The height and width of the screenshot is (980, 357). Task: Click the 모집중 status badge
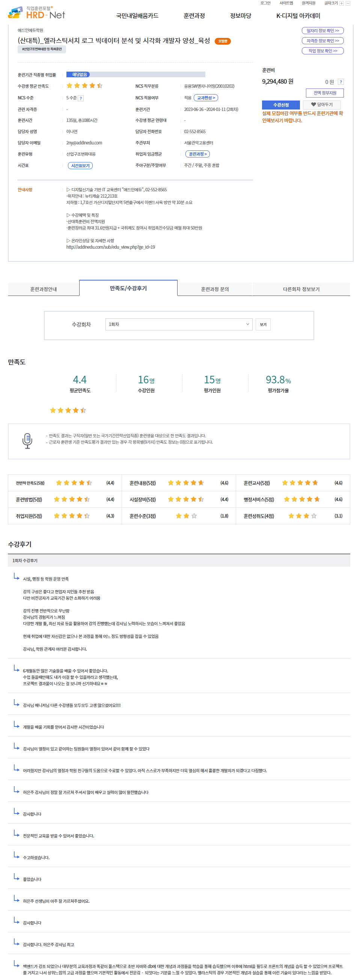223,41
